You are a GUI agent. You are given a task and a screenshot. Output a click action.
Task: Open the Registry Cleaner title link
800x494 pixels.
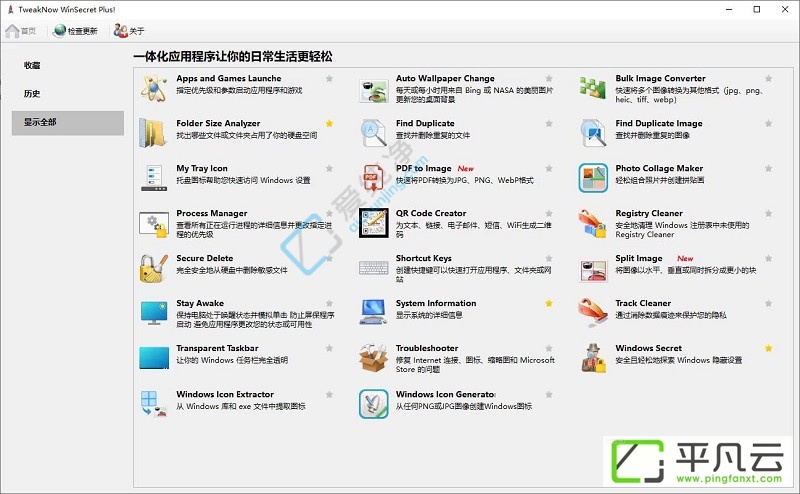coord(649,213)
